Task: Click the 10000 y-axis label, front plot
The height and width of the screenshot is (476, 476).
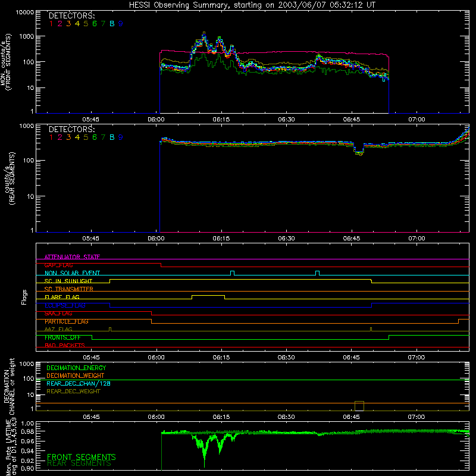Action: coord(25,12)
